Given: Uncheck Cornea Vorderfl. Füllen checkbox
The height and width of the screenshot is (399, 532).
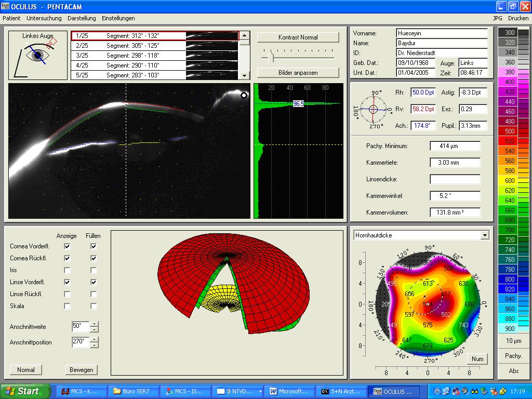Looking at the screenshot, I should [94, 246].
